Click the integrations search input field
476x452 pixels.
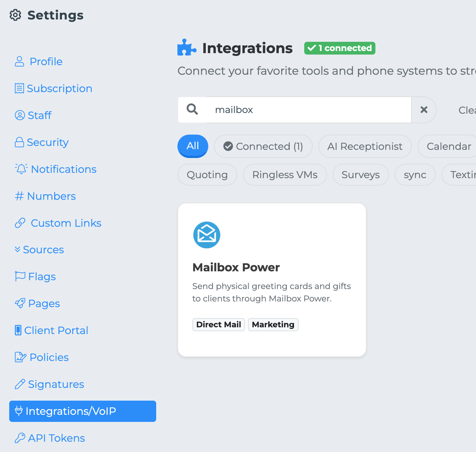(x=308, y=110)
